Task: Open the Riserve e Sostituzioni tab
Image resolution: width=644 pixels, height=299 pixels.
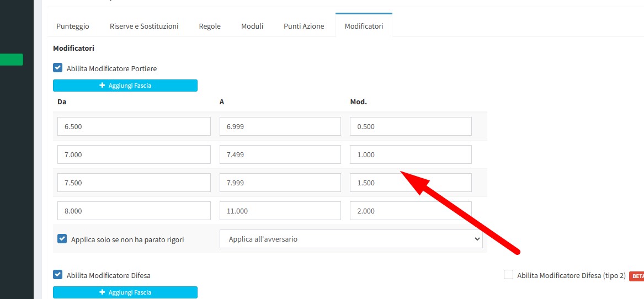Action: (x=144, y=26)
